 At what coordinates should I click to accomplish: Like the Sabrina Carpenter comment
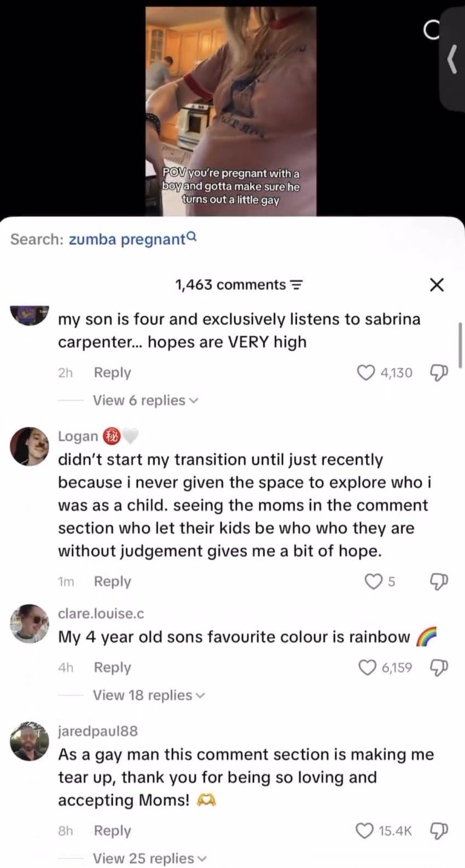[x=365, y=373]
